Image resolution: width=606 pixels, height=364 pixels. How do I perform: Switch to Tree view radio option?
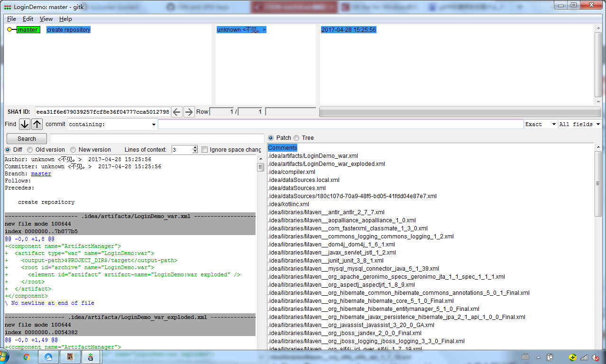[x=296, y=138]
